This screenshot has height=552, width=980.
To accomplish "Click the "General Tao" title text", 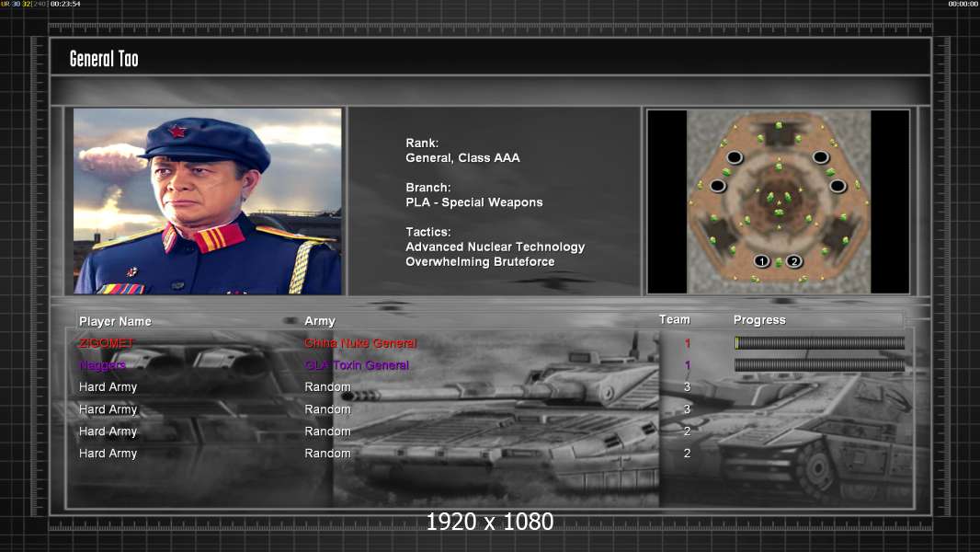I will [104, 59].
